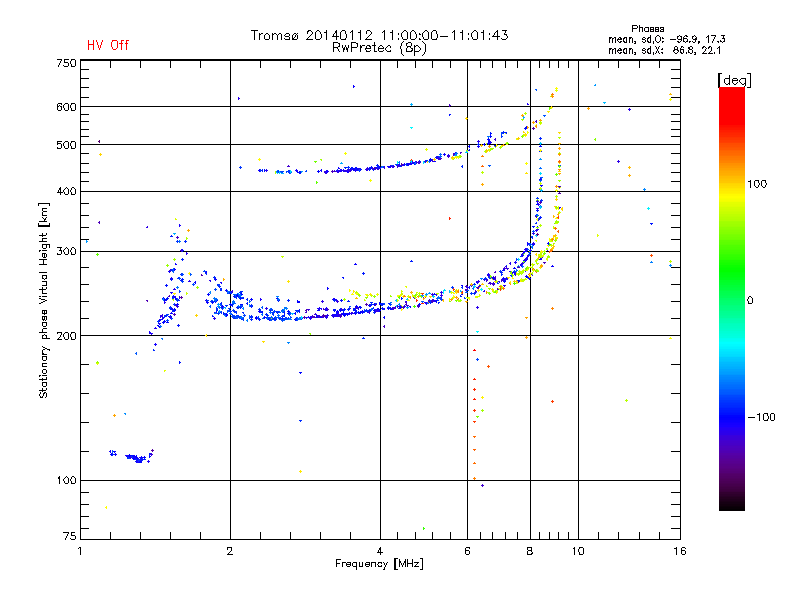Select the "mean, sd,O: -96.9, 17.3" line
Screen dimensions: 800x600
click(666, 39)
